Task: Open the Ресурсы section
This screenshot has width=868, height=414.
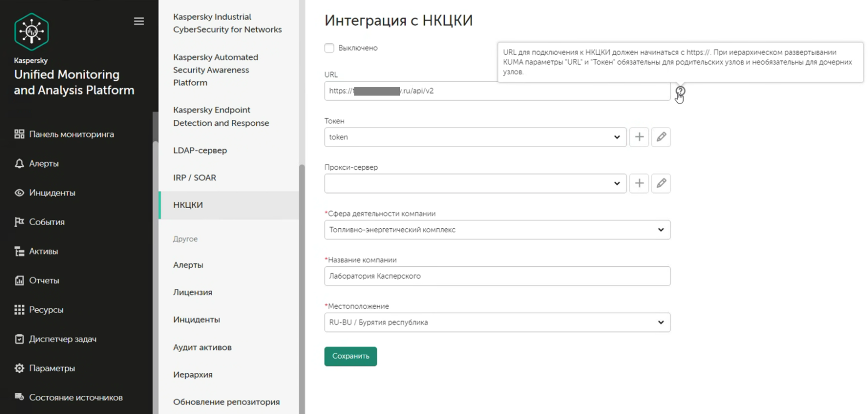Action: (46, 310)
